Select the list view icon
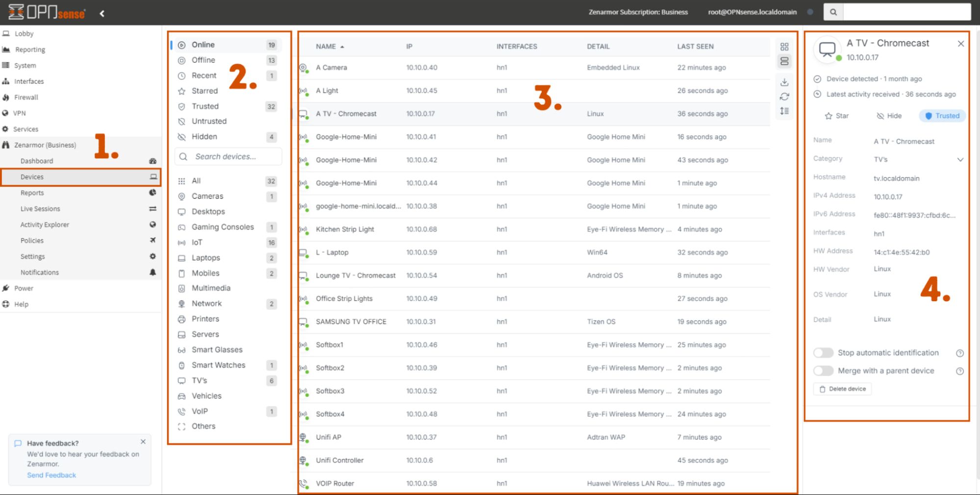Image resolution: width=980 pixels, height=495 pixels. click(x=784, y=61)
